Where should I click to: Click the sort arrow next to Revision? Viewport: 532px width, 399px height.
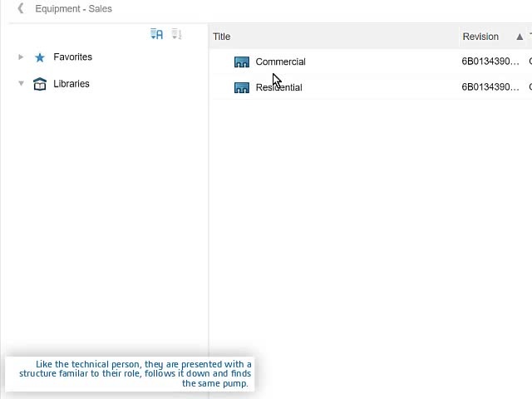520,37
